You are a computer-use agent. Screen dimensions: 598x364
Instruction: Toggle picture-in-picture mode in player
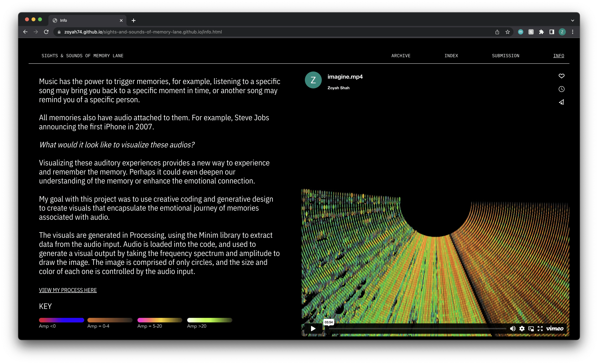tap(531, 329)
